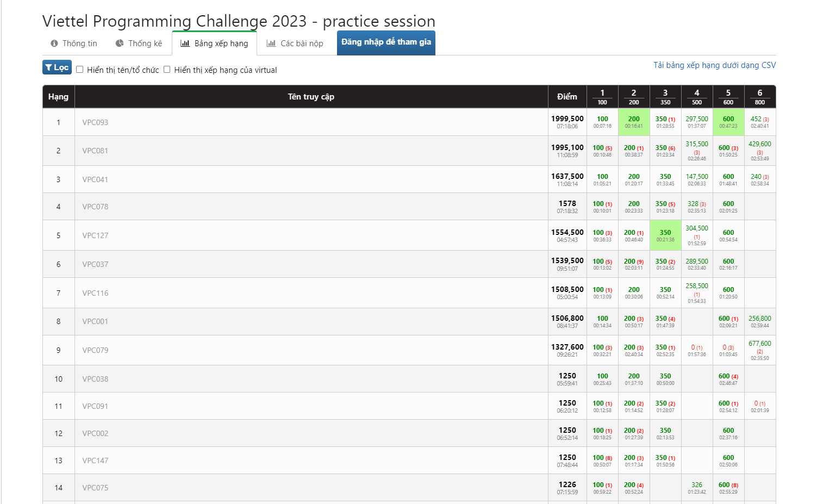
Task: Open the VPC127 user link
Action: pos(95,235)
